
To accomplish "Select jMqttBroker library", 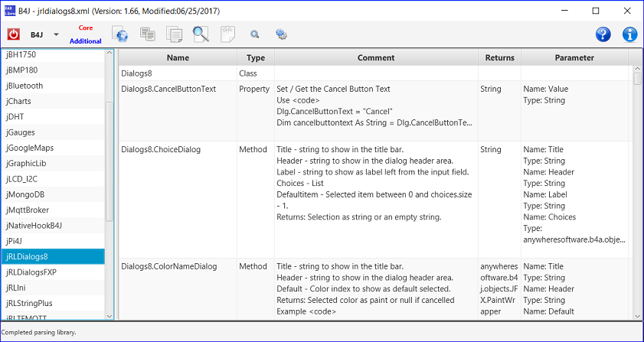I will pos(53,210).
